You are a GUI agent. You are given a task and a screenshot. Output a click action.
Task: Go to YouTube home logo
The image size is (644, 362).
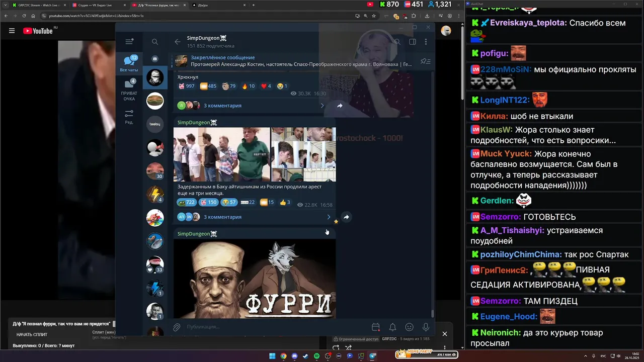tap(38, 31)
